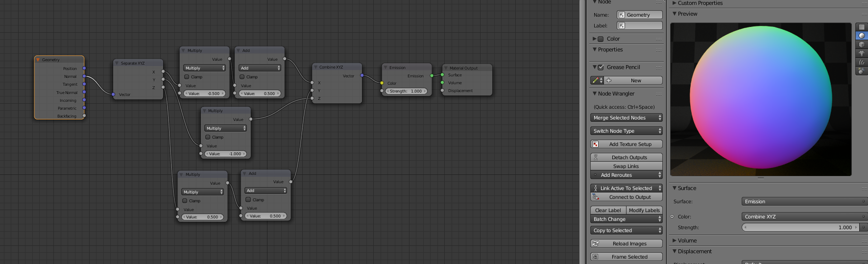Click Connect to Output button
The image size is (868, 264).
pos(627,197)
